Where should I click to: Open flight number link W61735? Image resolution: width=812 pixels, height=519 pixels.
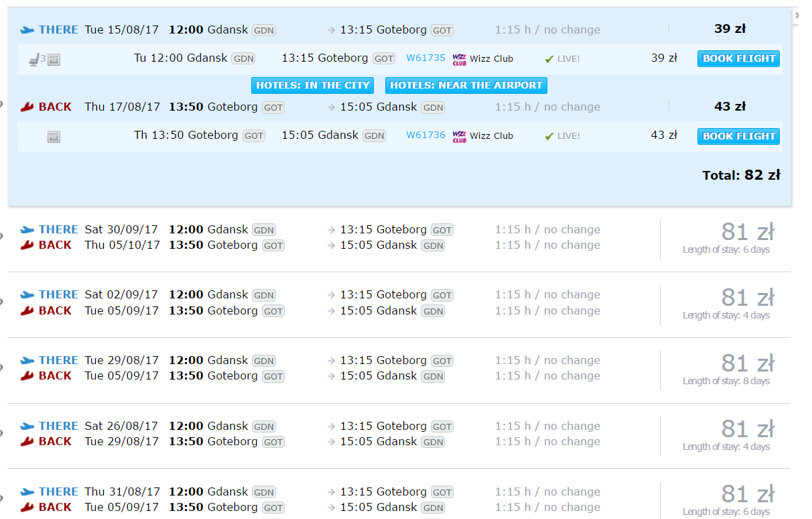425,58
